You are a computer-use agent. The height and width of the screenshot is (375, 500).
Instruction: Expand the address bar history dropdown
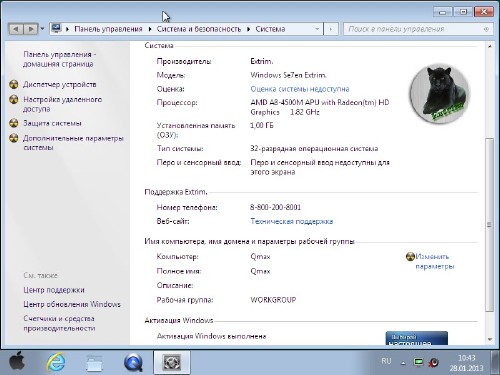tap(317, 29)
